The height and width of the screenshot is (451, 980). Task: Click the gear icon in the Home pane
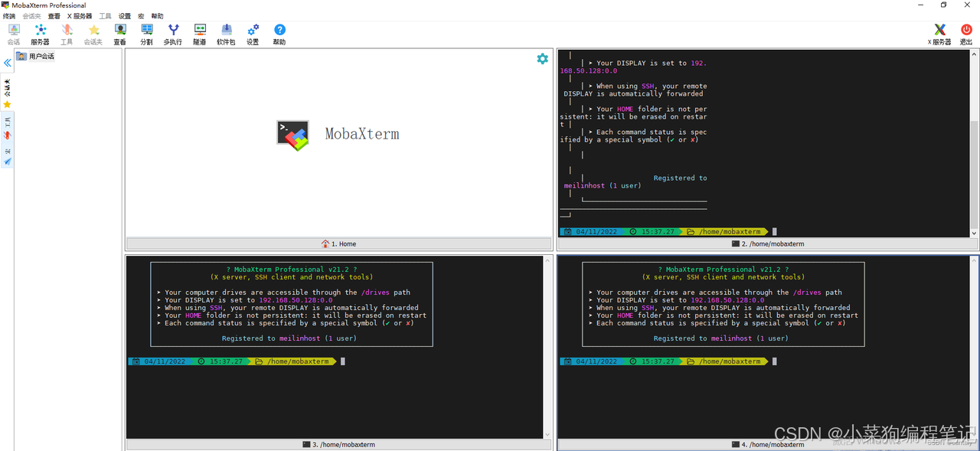[x=542, y=59]
